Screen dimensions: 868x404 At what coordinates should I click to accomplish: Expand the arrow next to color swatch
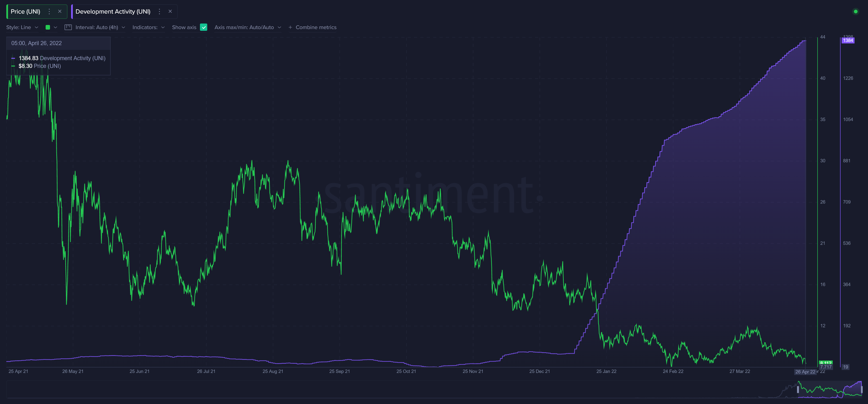click(x=56, y=27)
